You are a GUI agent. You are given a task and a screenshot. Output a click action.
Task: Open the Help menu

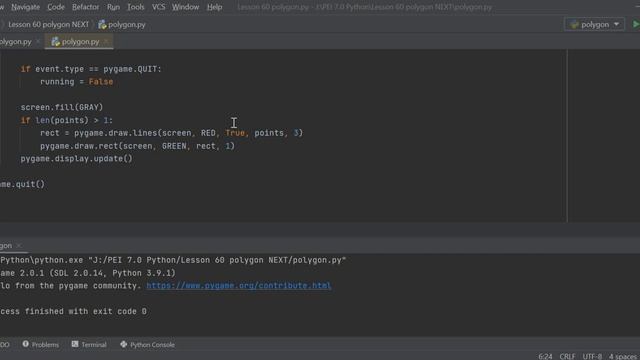(214, 7)
